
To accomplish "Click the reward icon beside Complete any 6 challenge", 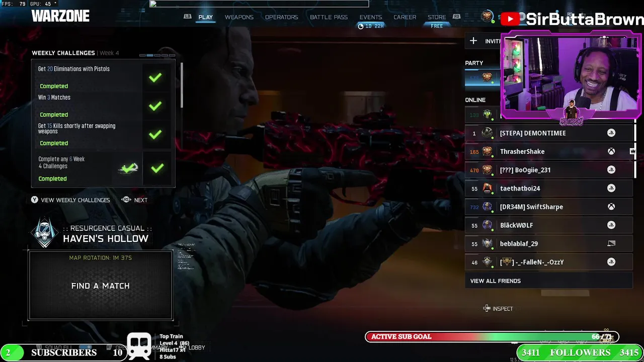I will [x=129, y=168].
